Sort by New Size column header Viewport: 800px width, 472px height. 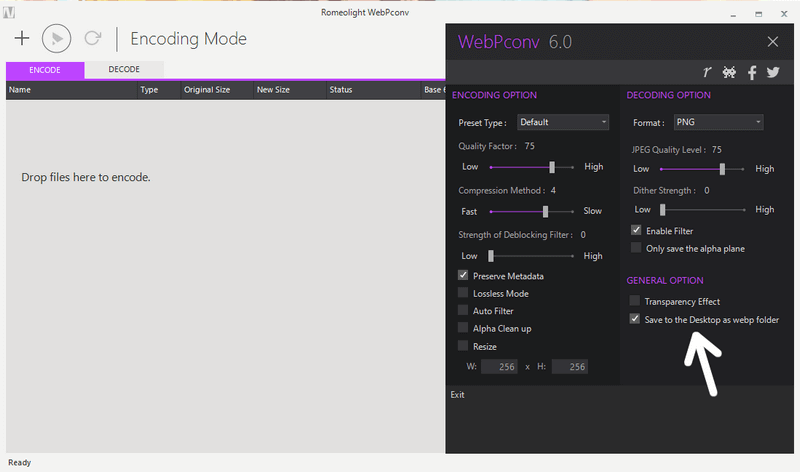pyautogui.click(x=290, y=90)
